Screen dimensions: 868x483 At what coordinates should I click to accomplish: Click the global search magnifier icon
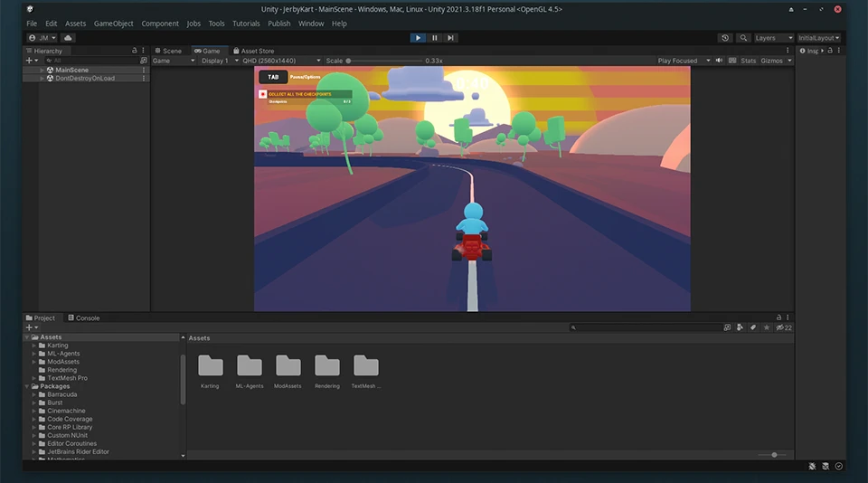[743, 38]
